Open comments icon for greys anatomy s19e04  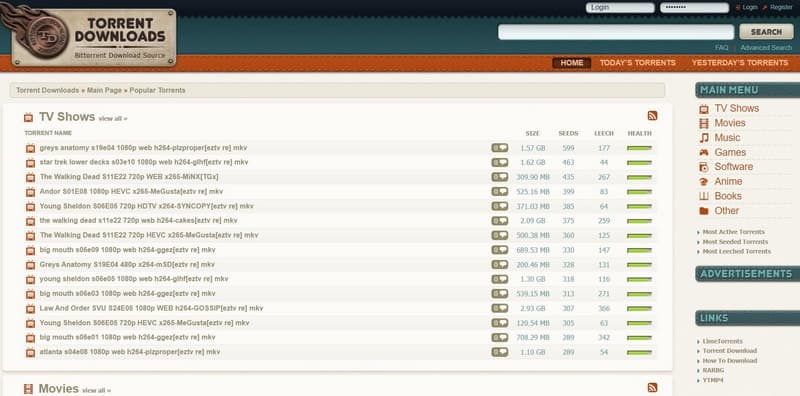pyautogui.click(x=499, y=147)
